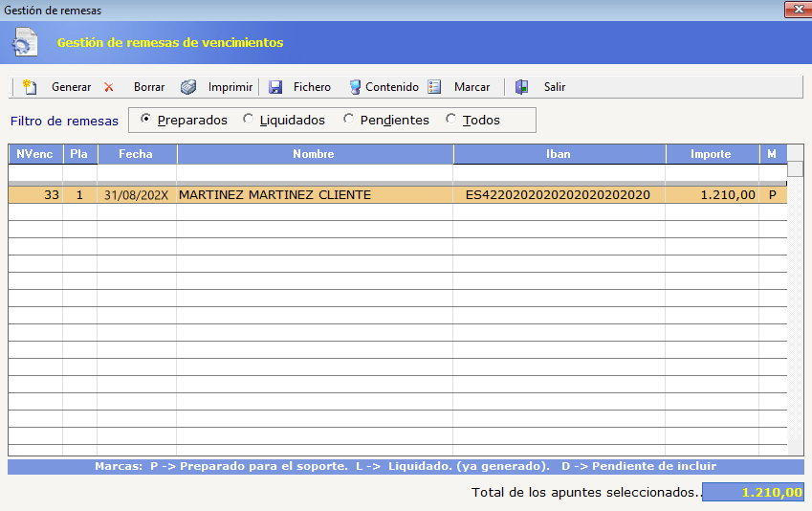
Task: Click the floppy disk Fichero icon
Action: click(275, 87)
